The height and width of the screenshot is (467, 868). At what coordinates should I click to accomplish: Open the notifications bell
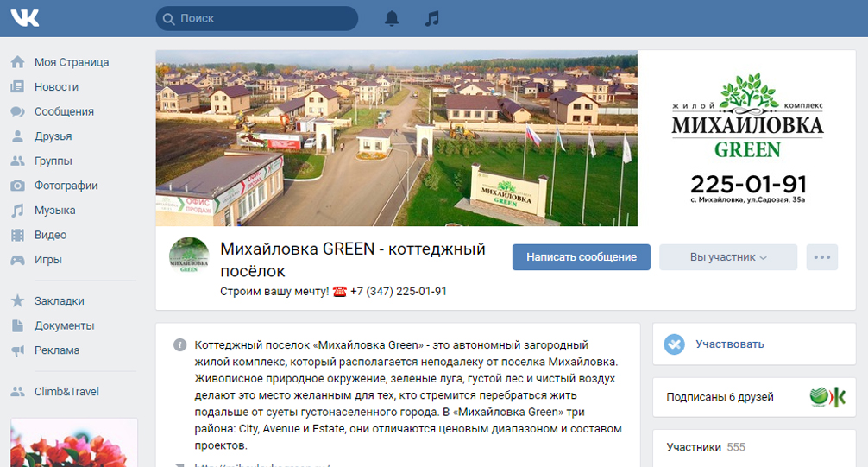392,18
